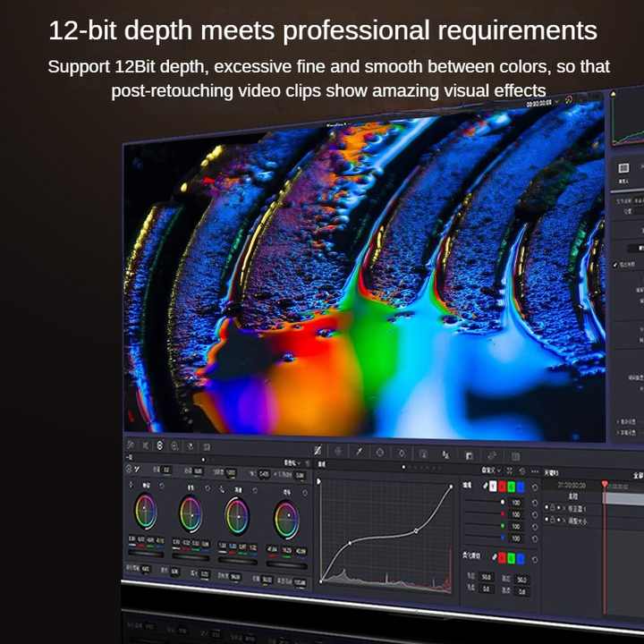Open the curve mode dropdown above the graph

[491, 470]
